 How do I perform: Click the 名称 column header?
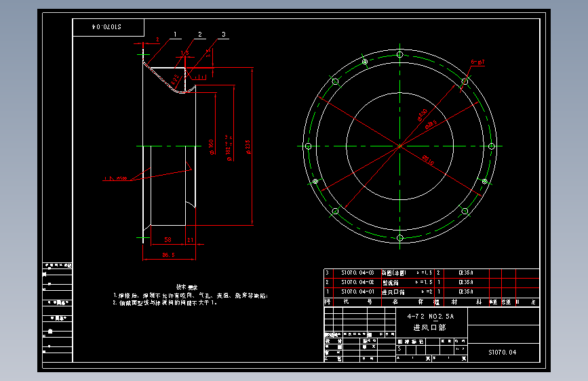408,302
